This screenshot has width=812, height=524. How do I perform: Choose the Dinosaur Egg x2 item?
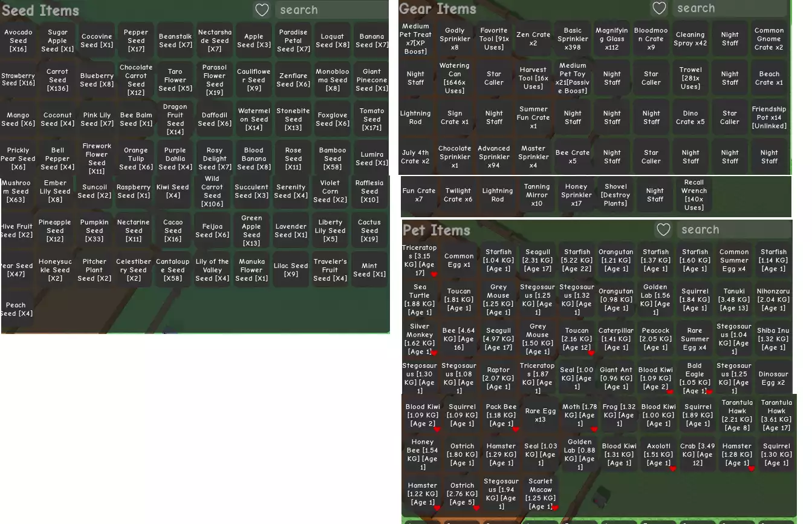(x=773, y=378)
